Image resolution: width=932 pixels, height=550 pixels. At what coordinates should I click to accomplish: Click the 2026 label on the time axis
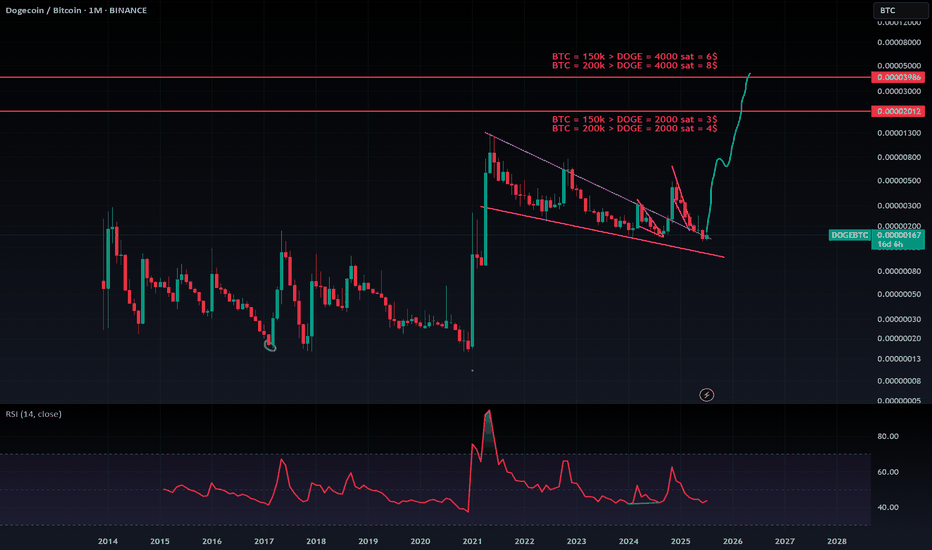[x=732, y=541]
